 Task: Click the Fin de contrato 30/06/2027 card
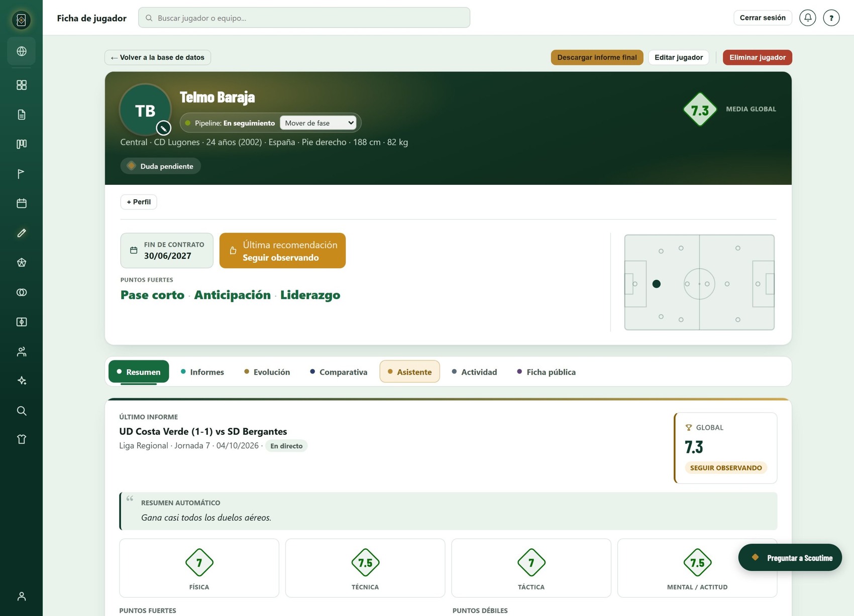pyautogui.click(x=167, y=251)
